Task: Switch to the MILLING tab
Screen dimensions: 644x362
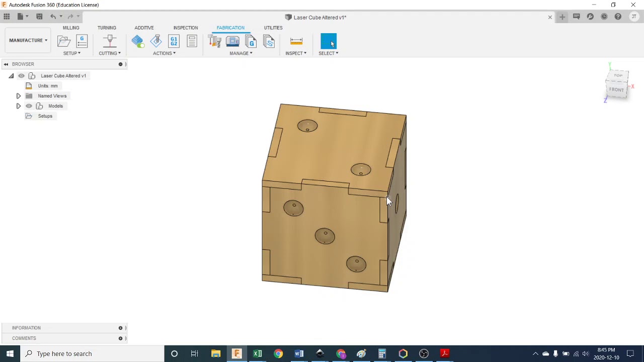Action: point(71,28)
